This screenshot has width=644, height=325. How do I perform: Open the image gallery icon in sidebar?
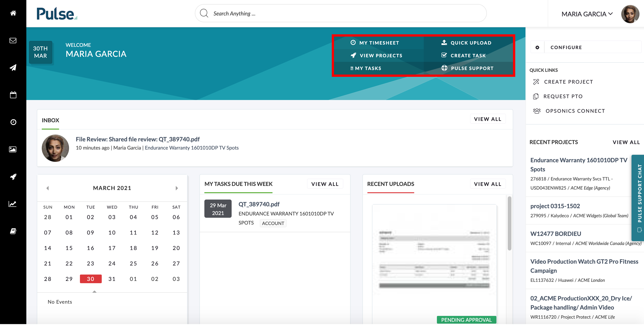coord(13,149)
